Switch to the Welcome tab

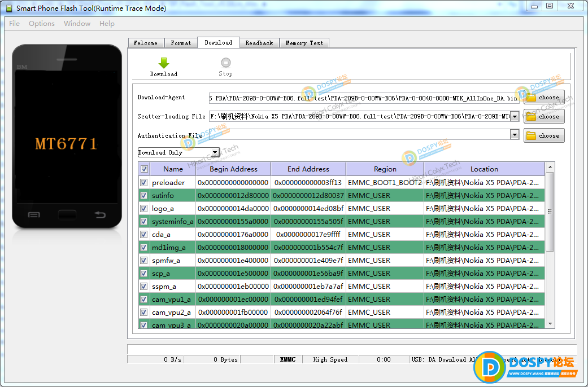[x=146, y=43]
